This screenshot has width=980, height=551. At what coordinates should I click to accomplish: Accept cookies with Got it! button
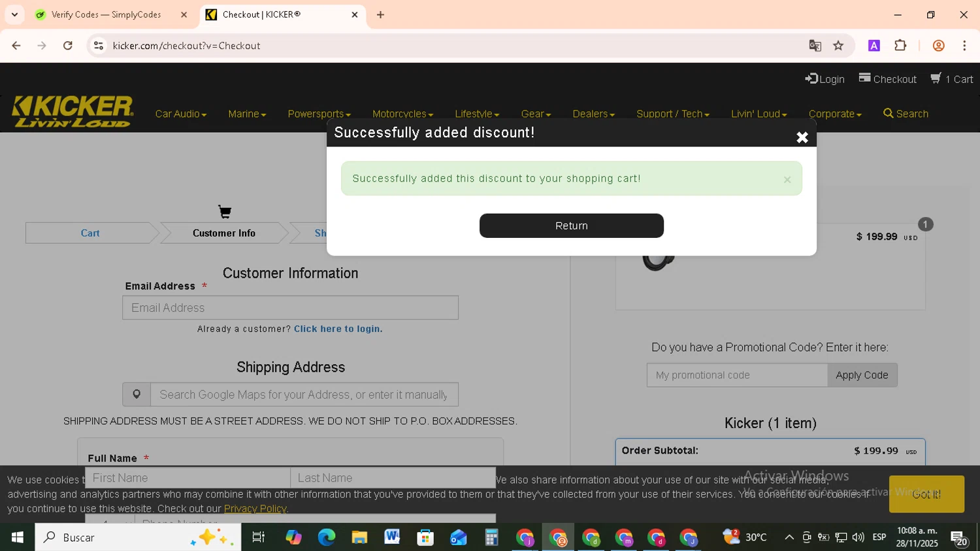click(x=926, y=494)
